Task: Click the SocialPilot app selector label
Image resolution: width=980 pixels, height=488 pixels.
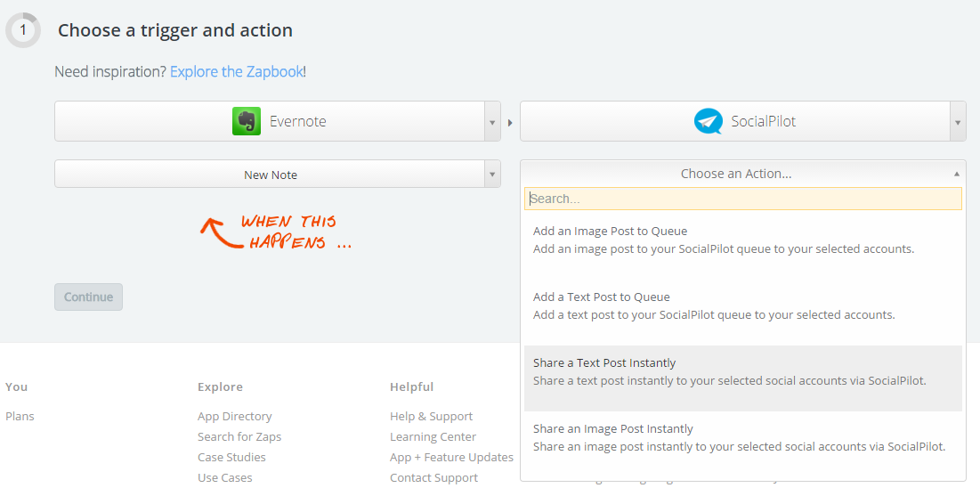Action: tap(764, 121)
